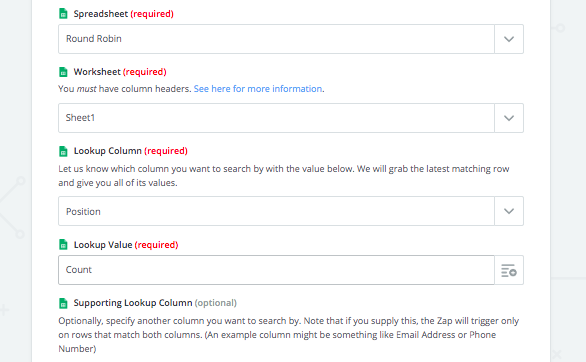
Task: Click the 'Lookup Column (required)' label text
Action: pos(130,151)
